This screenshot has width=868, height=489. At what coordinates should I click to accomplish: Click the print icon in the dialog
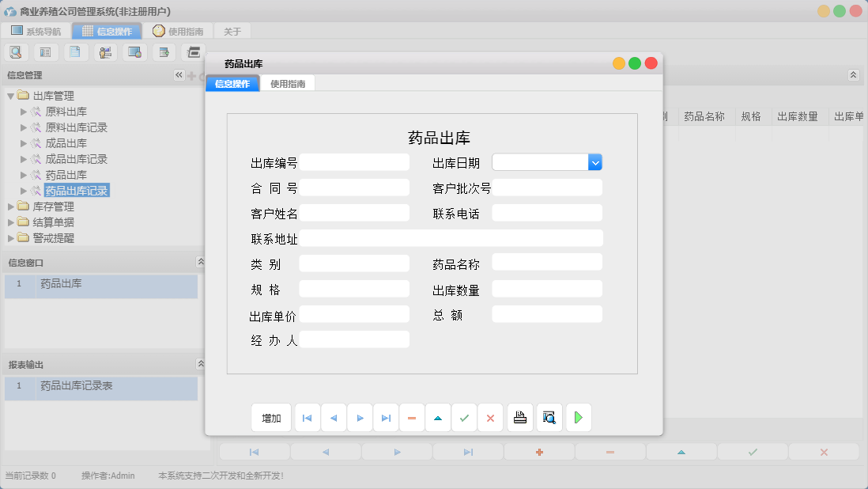click(519, 417)
